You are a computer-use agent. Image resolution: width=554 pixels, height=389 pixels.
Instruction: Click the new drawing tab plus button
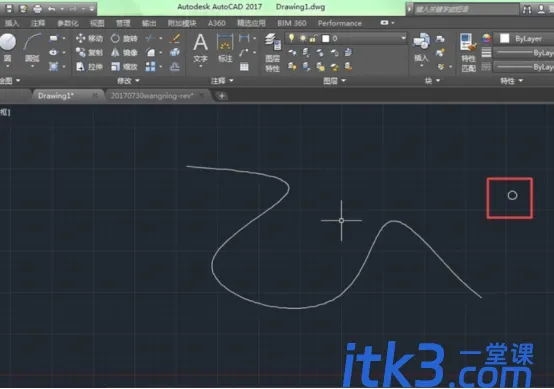coord(222,96)
